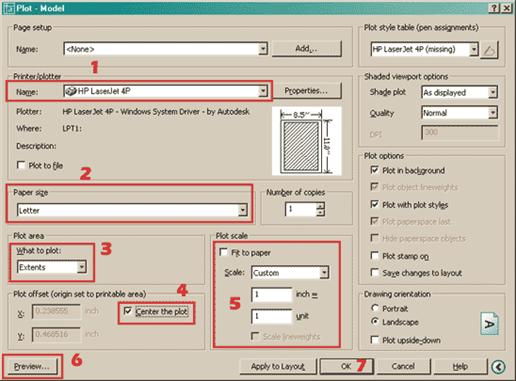Enable the Plot stamp on checkbox
Viewport: 516px width, 381px height.
[x=374, y=256]
